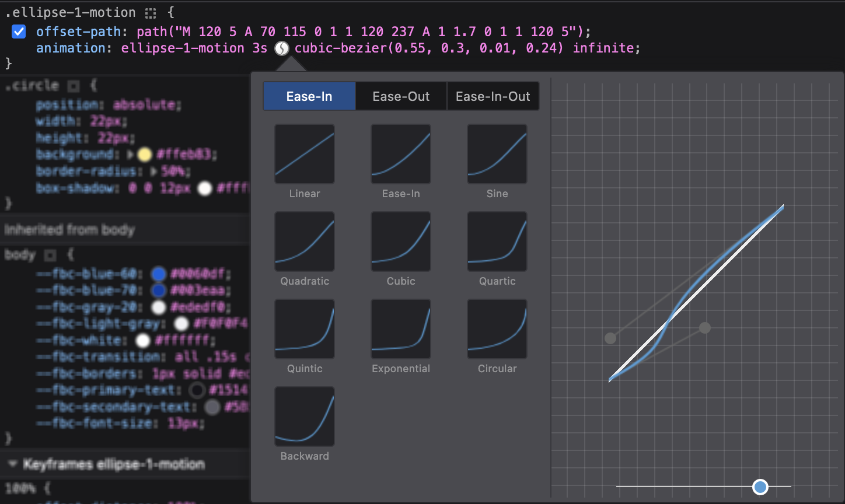Choose the Quintic easing preset
Viewport: 845px width, 504px height.
coord(305,329)
